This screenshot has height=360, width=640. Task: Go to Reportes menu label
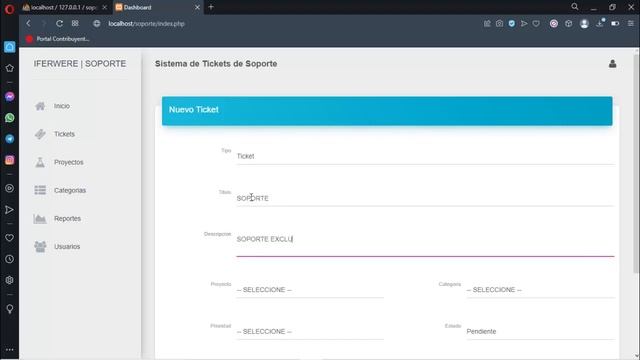tap(67, 218)
